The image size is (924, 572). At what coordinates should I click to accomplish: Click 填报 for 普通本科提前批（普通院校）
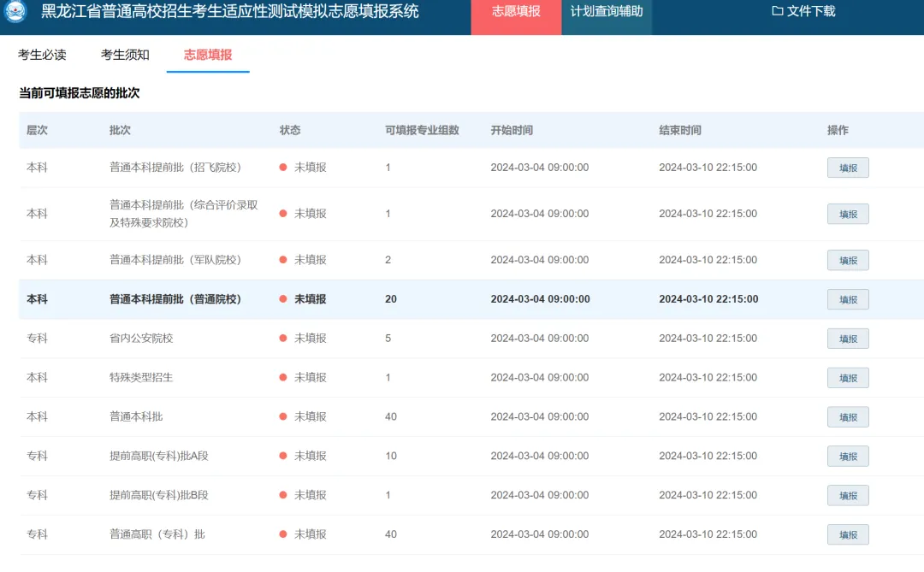click(x=848, y=300)
